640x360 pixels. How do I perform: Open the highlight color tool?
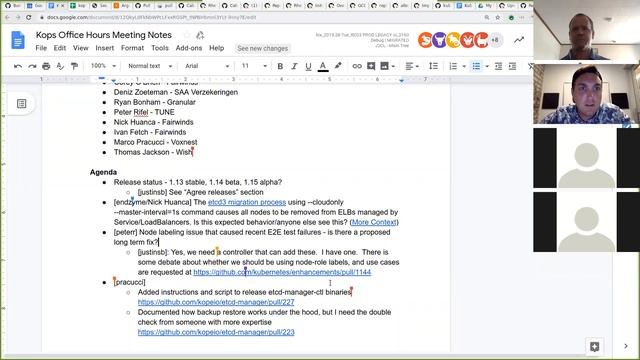(338, 66)
